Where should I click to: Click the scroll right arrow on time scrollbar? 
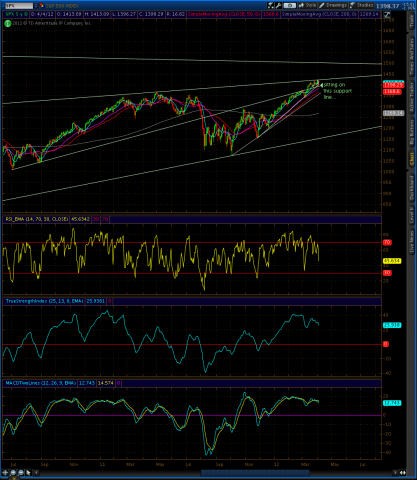[x=395, y=473]
